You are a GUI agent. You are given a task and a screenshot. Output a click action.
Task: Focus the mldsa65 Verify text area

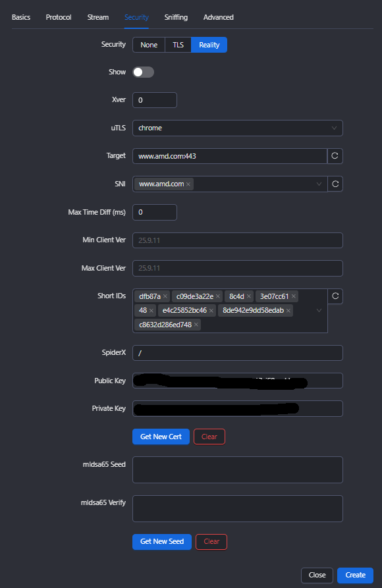pos(238,509)
